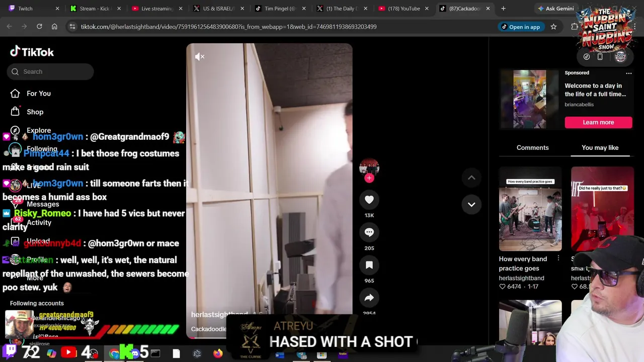Open a new browser tab
Image resolution: width=644 pixels, height=362 pixels.
coord(503,9)
